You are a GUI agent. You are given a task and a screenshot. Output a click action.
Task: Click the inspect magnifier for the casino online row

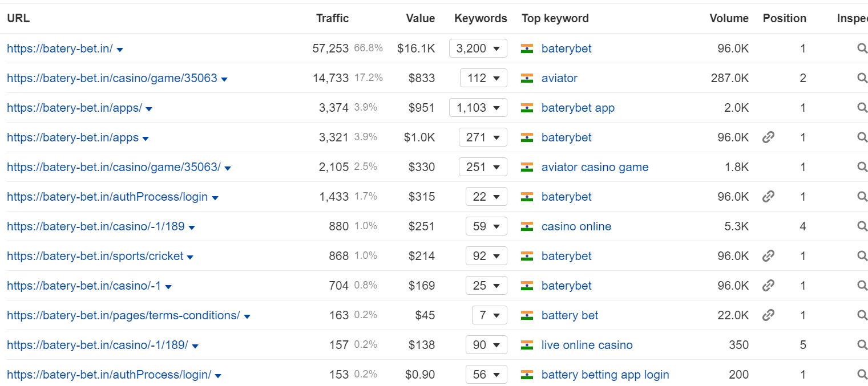pyautogui.click(x=862, y=226)
